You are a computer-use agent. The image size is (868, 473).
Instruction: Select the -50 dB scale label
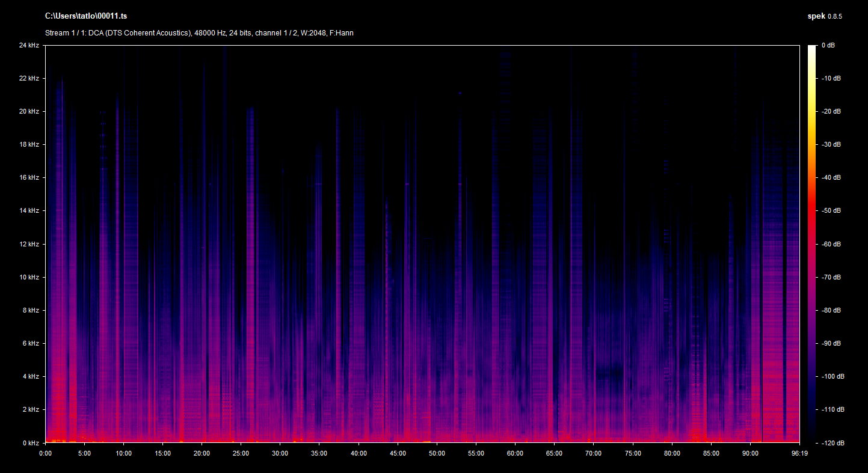pos(830,211)
